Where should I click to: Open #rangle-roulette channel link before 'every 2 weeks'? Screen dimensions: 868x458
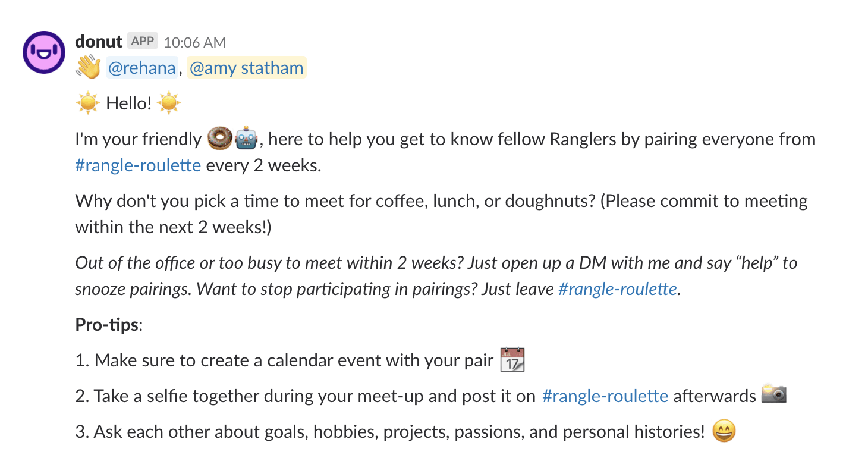pyautogui.click(x=138, y=165)
